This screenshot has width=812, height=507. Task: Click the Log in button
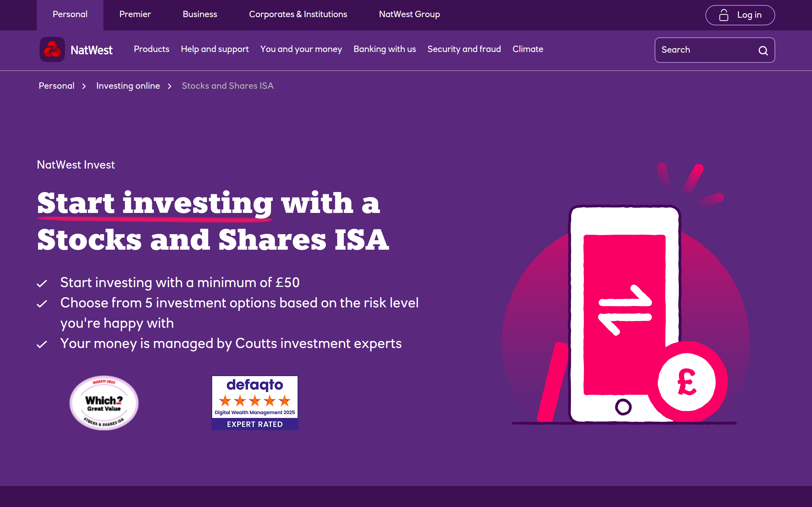click(740, 15)
